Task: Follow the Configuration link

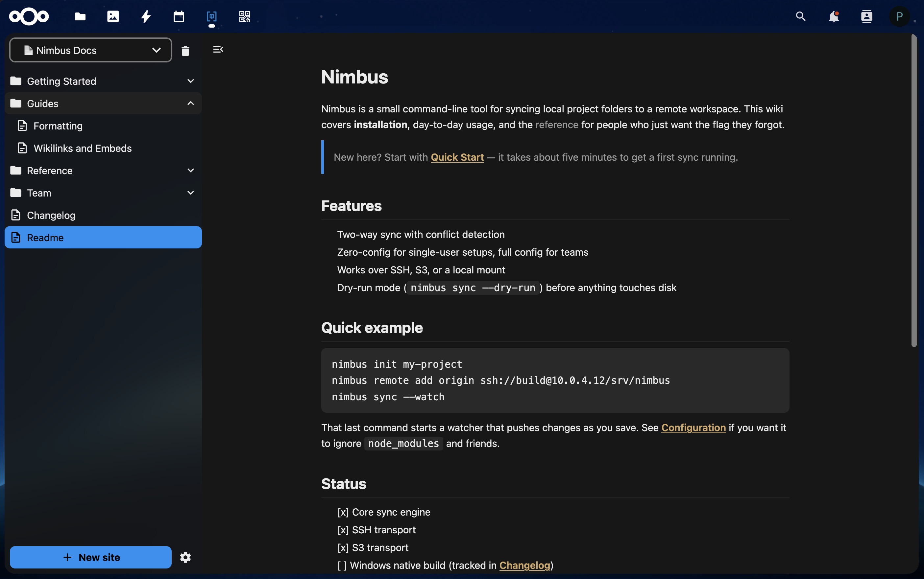Action: point(693,428)
